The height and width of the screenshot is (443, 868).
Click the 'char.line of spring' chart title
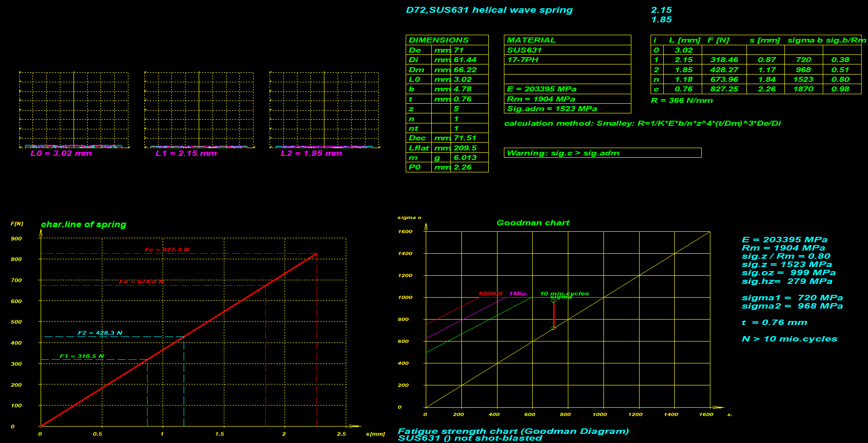[x=84, y=224]
